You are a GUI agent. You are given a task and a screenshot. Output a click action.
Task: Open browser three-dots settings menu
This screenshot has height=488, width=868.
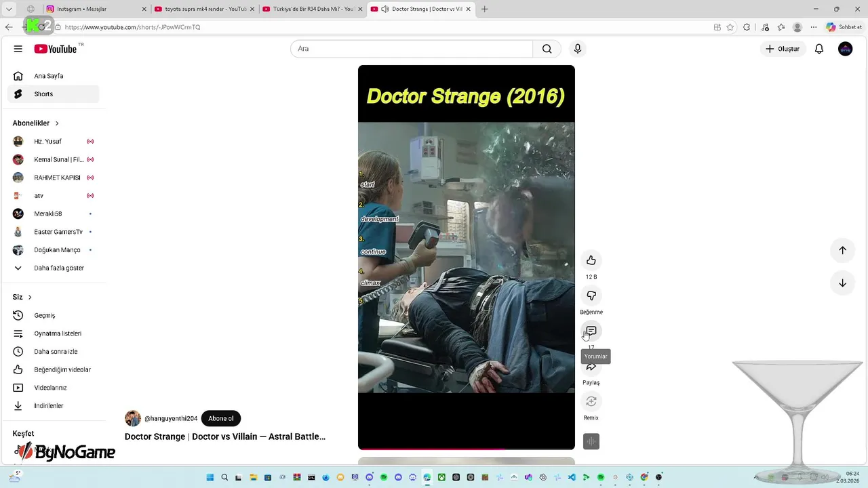coord(814,27)
